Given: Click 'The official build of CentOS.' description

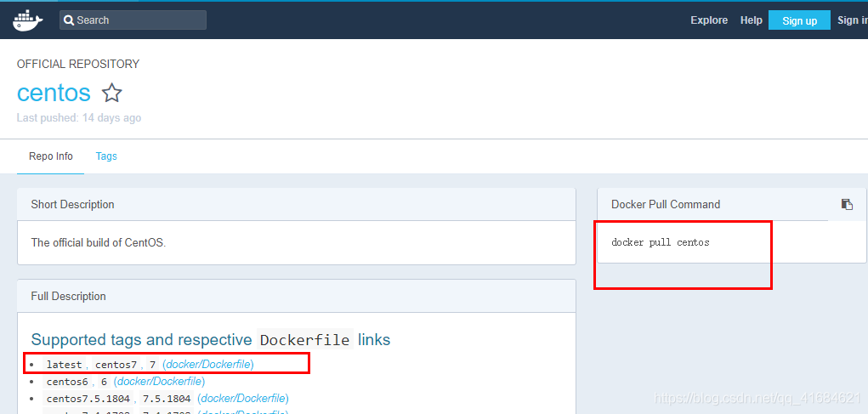Looking at the screenshot, I should (99, 242).
